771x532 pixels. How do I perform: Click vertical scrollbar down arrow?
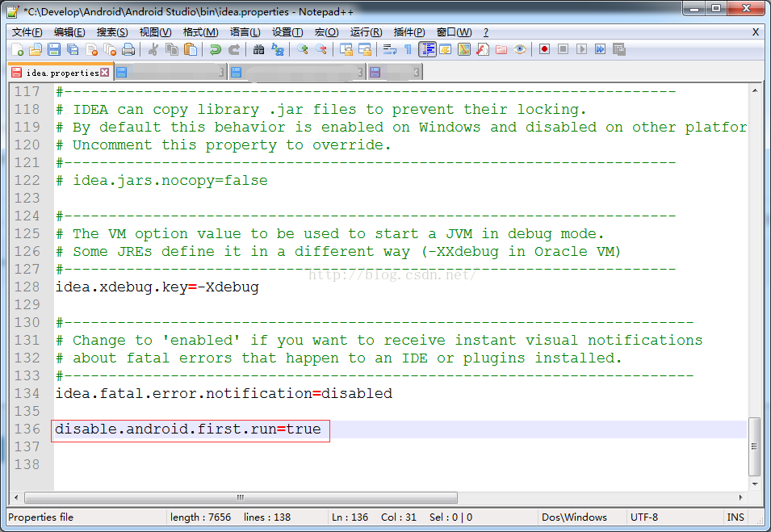point(754,484)
